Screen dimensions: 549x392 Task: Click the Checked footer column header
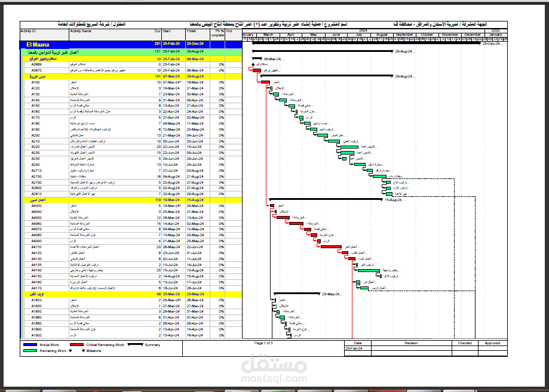click(x=465, y=343)
